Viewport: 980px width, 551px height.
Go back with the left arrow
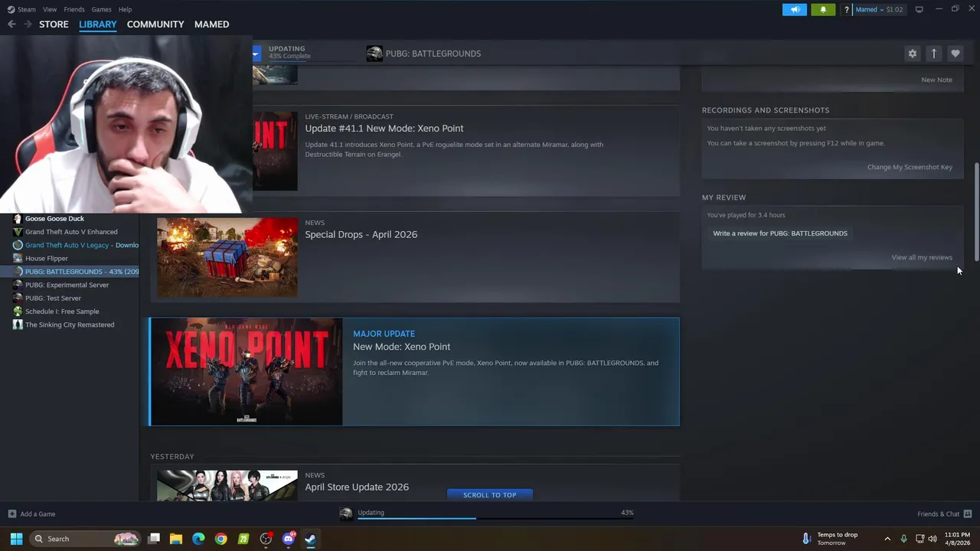(x=11, y=24)
